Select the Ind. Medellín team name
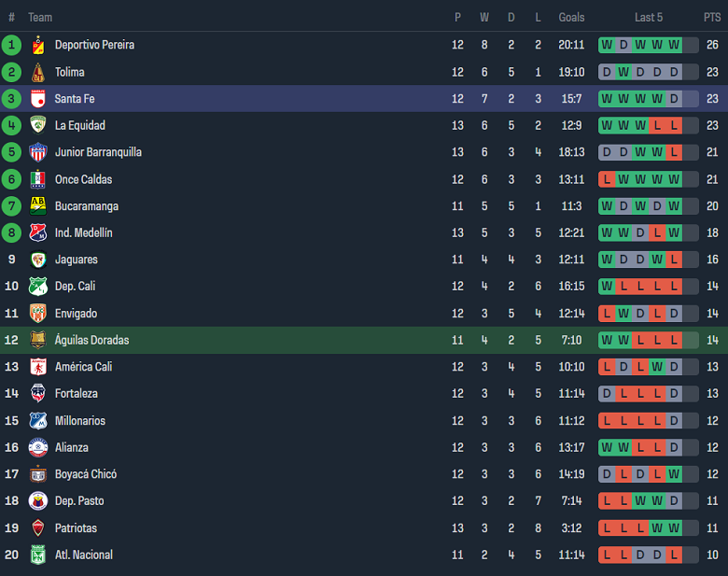This screenshot has width=728, height=576. (83, 232)
